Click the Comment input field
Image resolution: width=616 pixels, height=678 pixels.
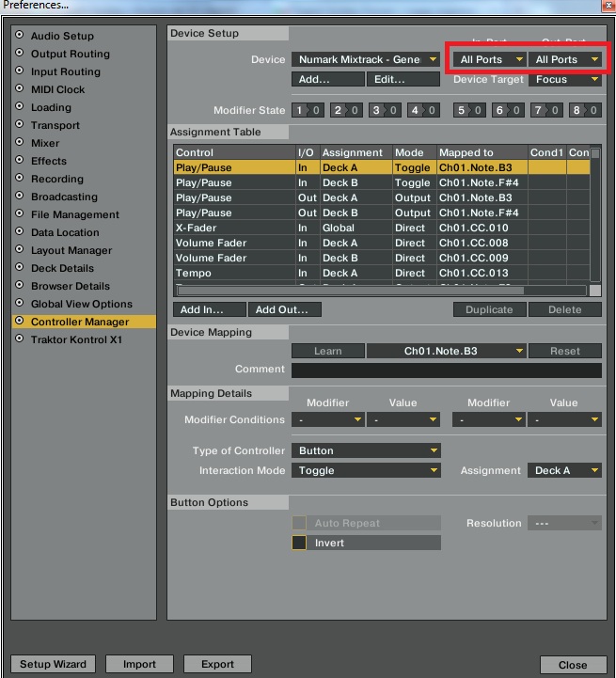pyautogui.click(x=447, y=371)
